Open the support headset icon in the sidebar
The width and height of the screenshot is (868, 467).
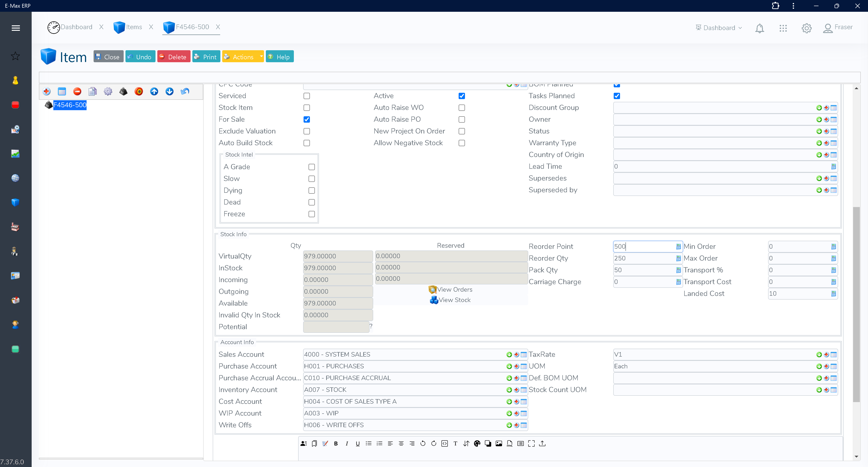pyautogui.click(x=16, y=325)
